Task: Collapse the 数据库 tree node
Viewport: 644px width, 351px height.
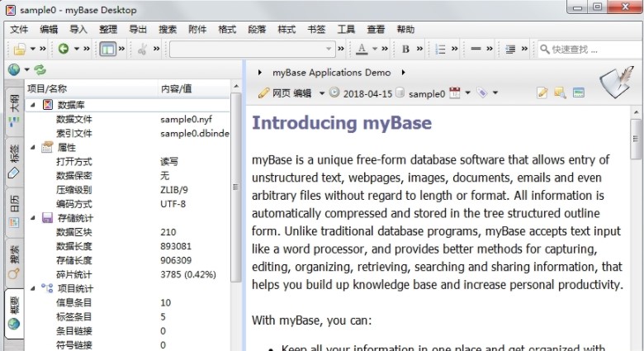Action: (x=33, y=105)
